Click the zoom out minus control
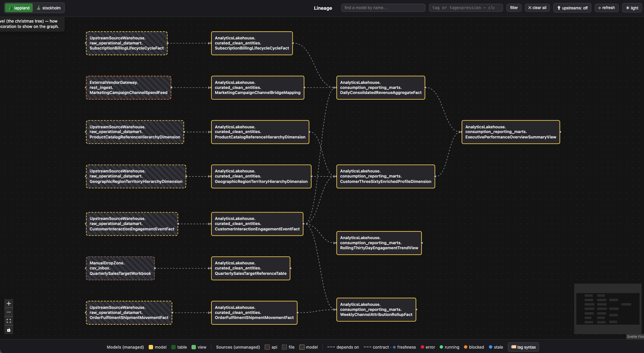The image size is (644, 353). click(9, 312)
